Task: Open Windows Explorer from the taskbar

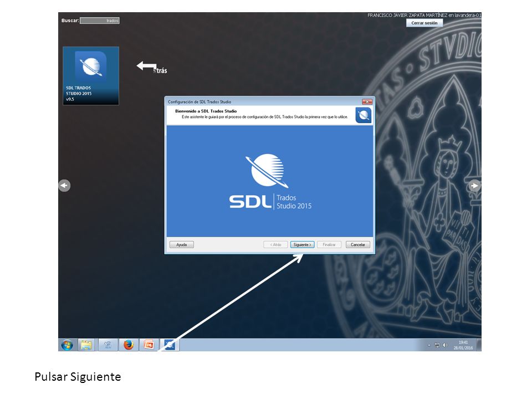Action: (x=86, y=345)
